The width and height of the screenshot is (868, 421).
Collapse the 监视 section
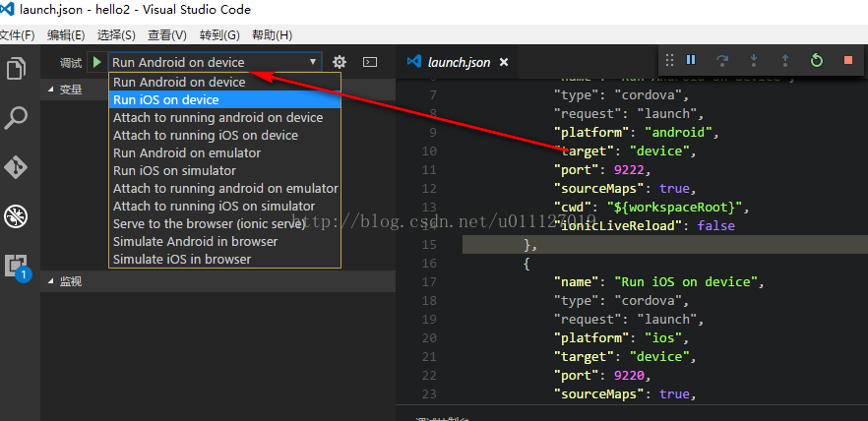[218, 281]
